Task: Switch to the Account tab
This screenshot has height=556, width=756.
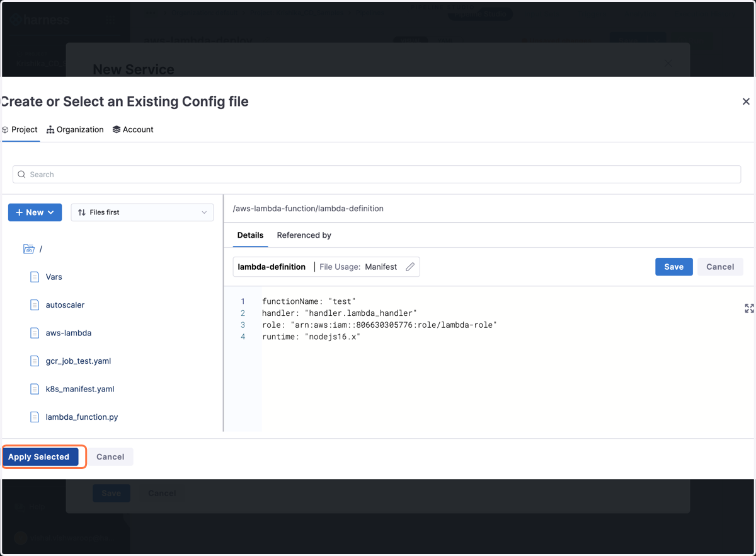Action: click(133, 129)
